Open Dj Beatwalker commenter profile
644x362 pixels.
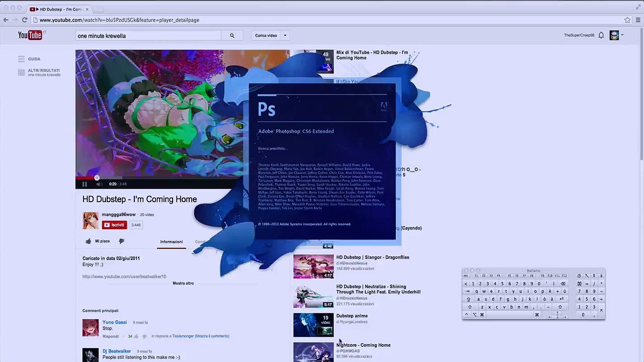tap(117, 351)
